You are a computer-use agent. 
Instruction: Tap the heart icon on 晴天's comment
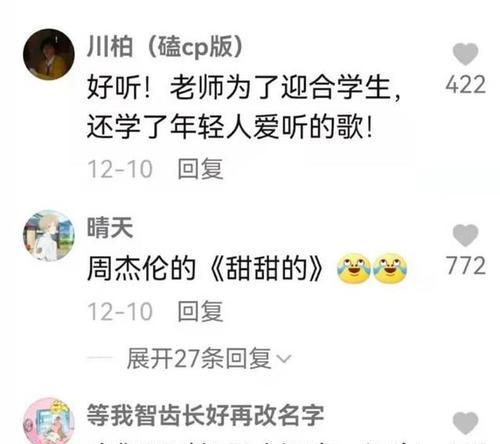465,235
